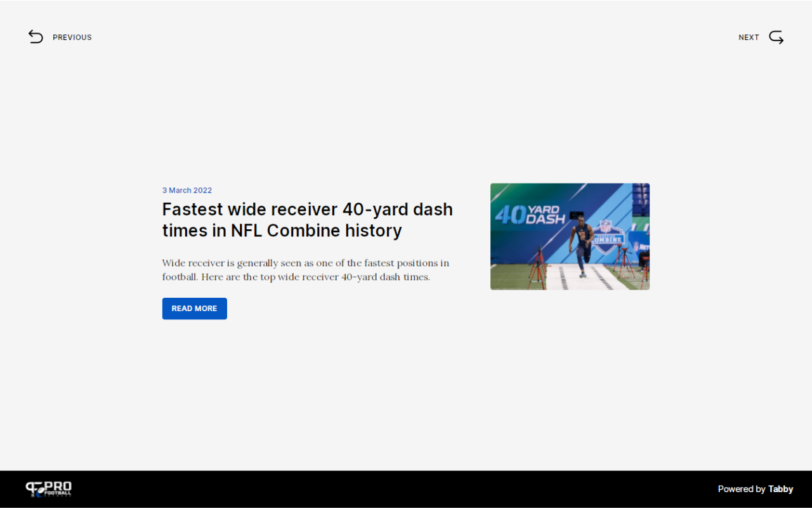Click the article headline about 40-yard dash times

coord(307,219)
